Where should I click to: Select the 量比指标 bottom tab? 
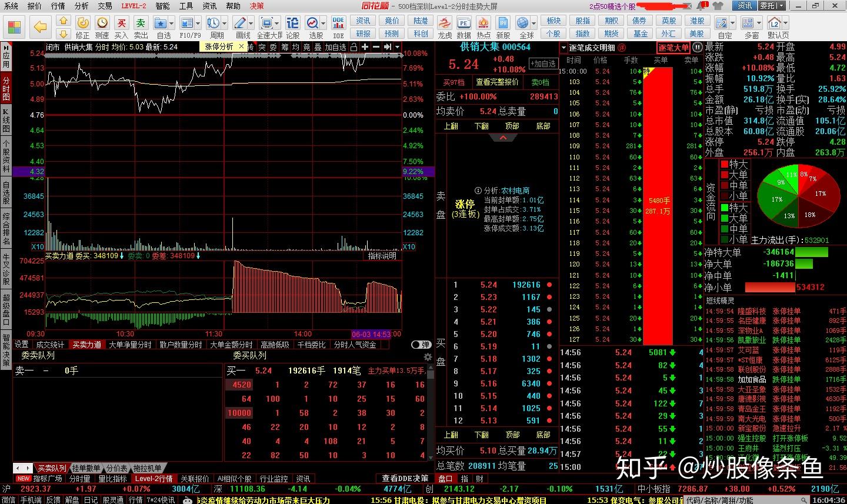(112, 479)
